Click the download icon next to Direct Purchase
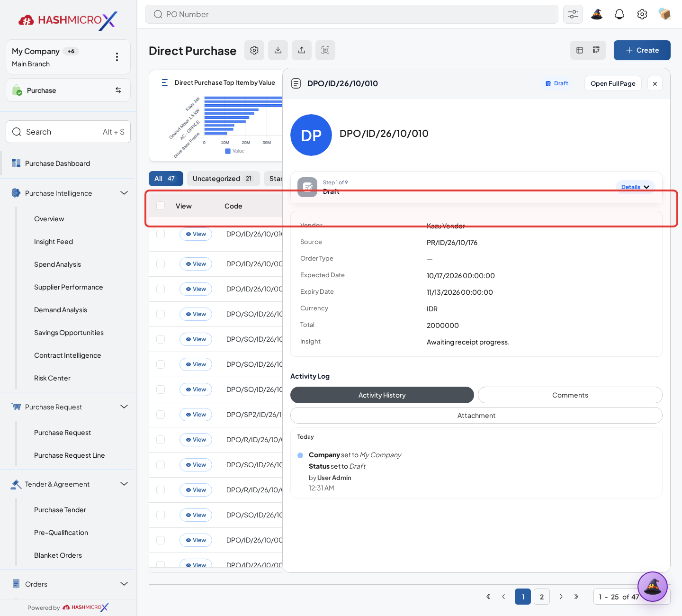Viewport: 682px width, 616px height. (x=278, y=50)
